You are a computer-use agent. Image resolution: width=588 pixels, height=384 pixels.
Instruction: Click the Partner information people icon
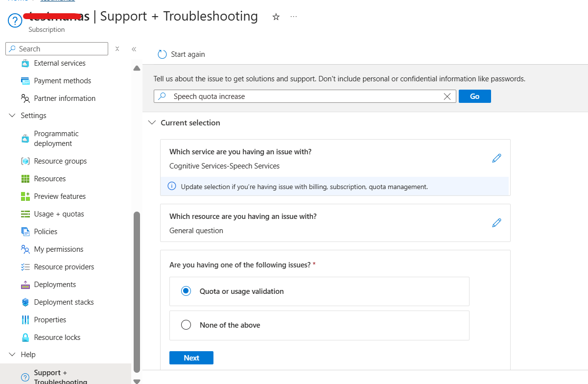coord(25,98)
